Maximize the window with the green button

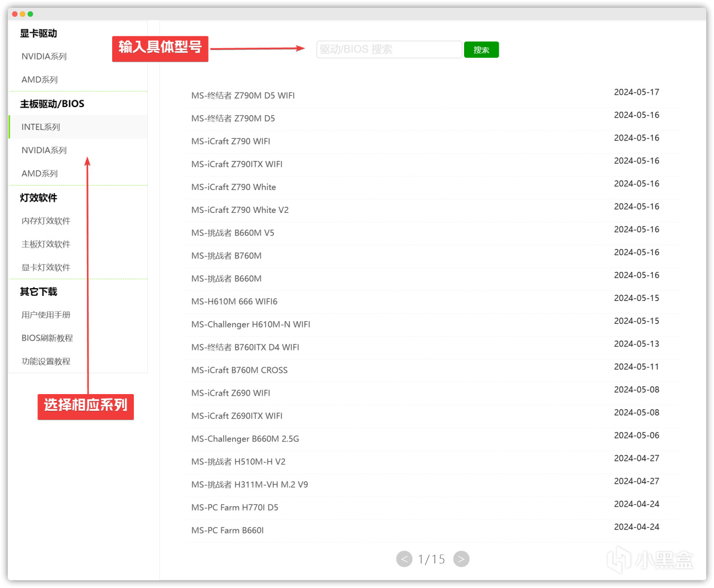click(x=31, y=14)
